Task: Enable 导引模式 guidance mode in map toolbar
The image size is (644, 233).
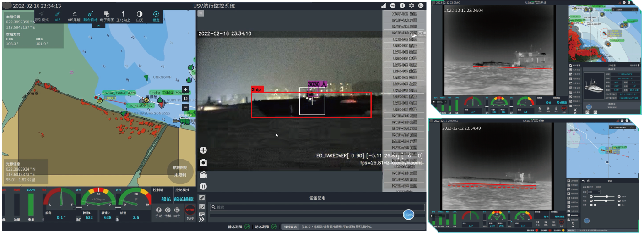Action: tap(42, 16)
